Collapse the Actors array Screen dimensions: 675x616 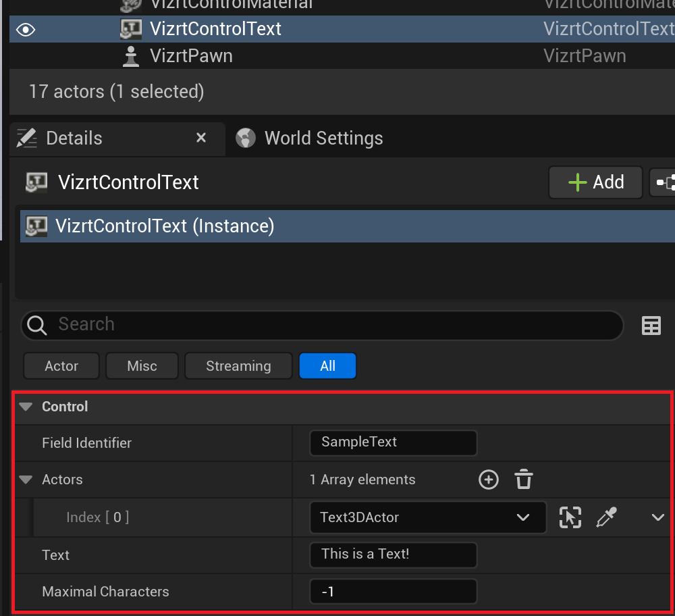(x=26, y=480)
